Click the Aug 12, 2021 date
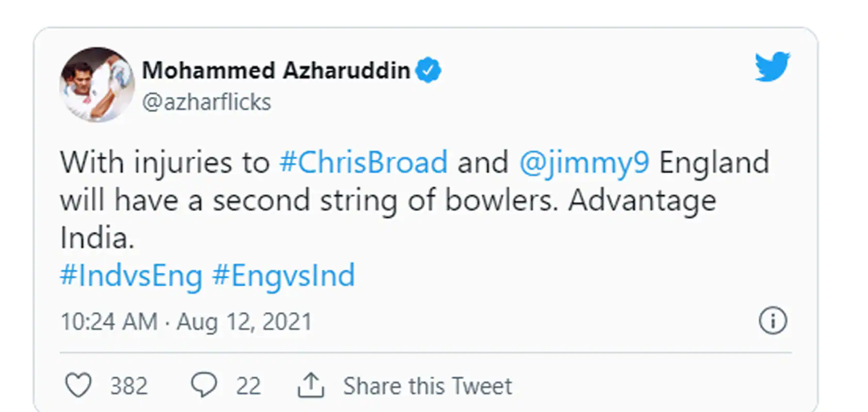 coord(244,322)
